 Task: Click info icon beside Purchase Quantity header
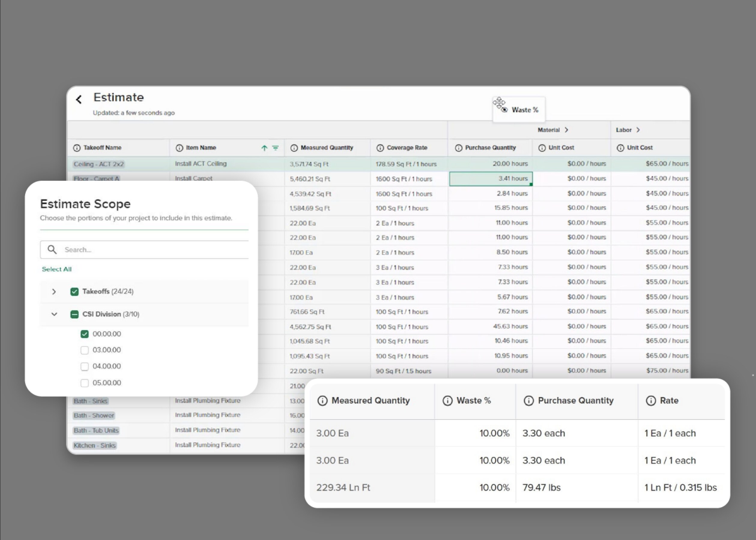point(458,148)
